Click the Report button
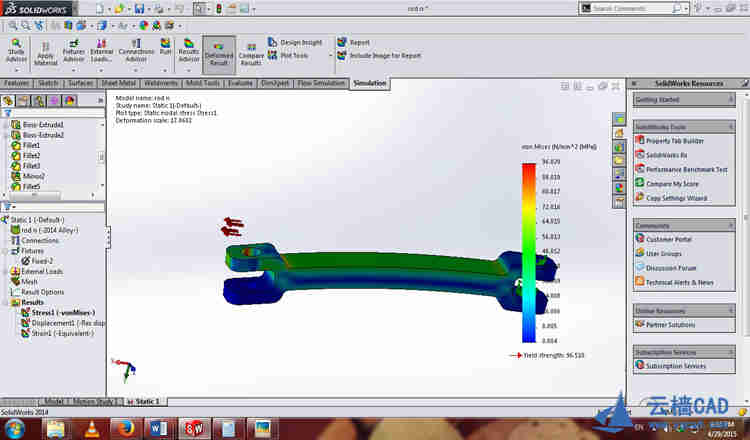 coord(353,42)
